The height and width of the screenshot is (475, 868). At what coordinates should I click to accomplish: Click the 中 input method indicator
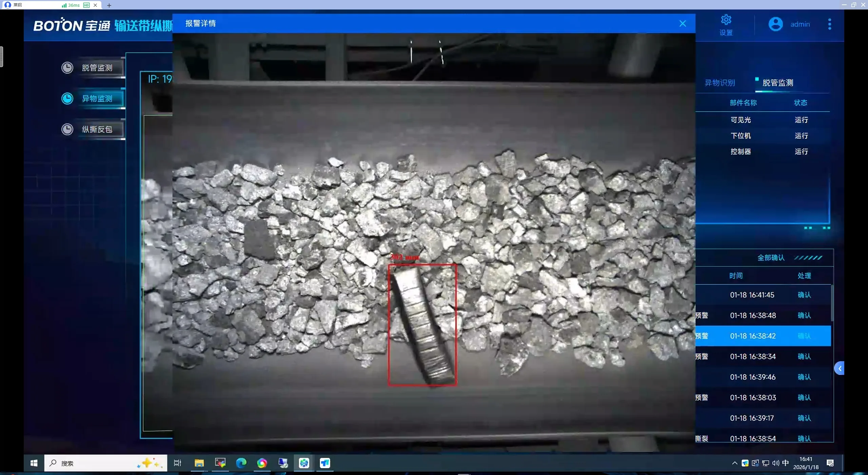pos(785,463)
